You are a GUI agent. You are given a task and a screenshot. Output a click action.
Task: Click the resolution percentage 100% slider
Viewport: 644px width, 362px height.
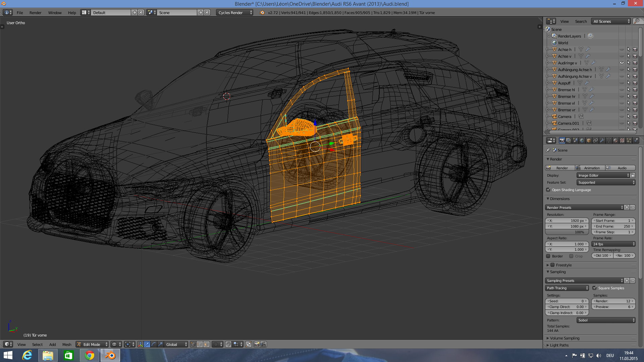(x=567, y=232)
